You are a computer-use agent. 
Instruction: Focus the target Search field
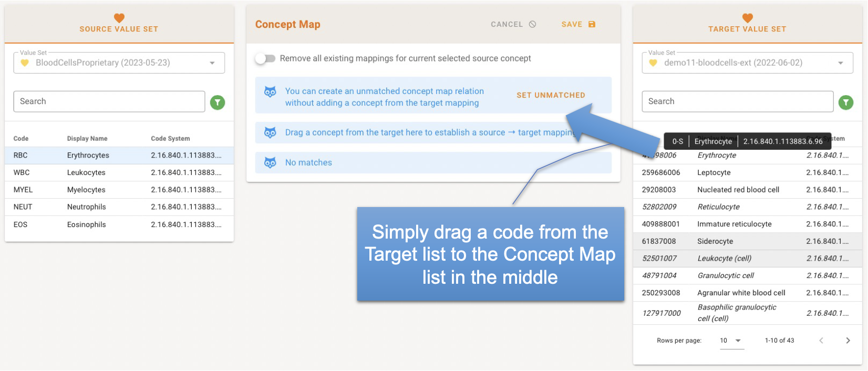point(737,101)
